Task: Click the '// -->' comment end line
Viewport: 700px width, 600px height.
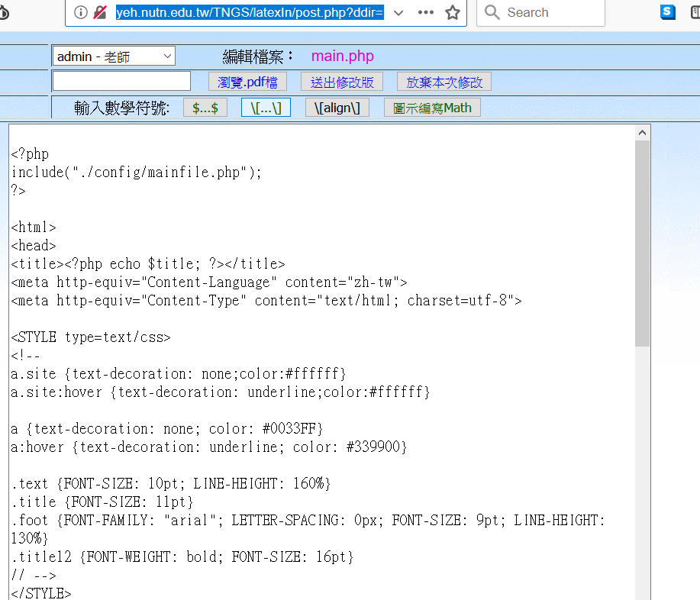Action: point(34,575)
